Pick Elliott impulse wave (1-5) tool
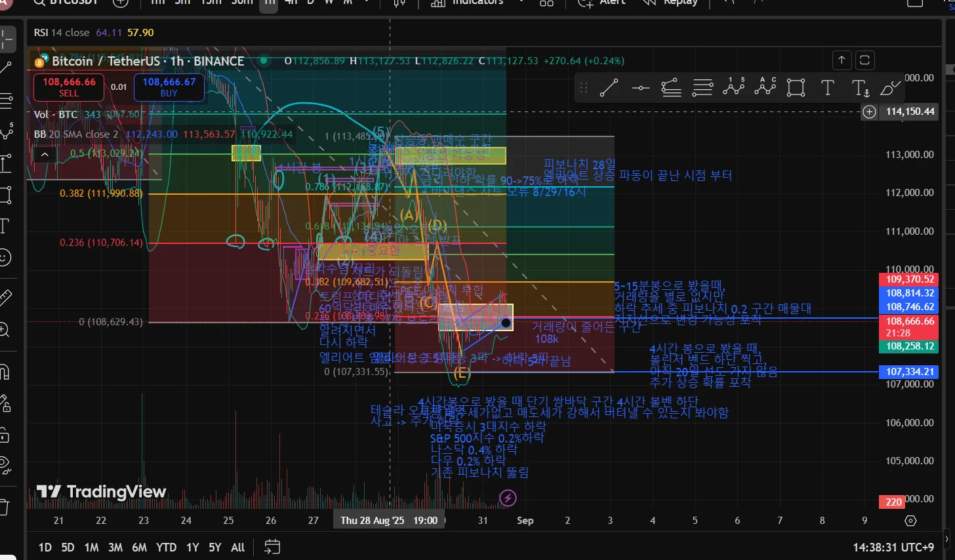Viewport: 955px width, 560px height. (734, 87)
